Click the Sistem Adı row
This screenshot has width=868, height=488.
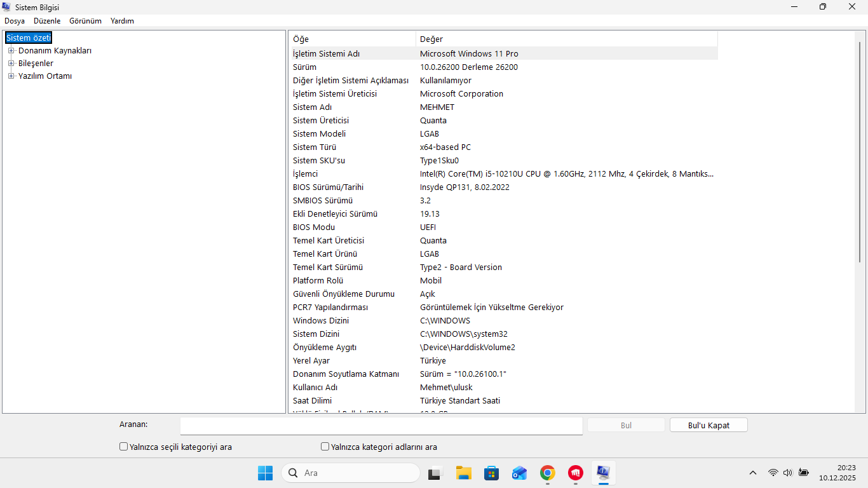point(503,107)
